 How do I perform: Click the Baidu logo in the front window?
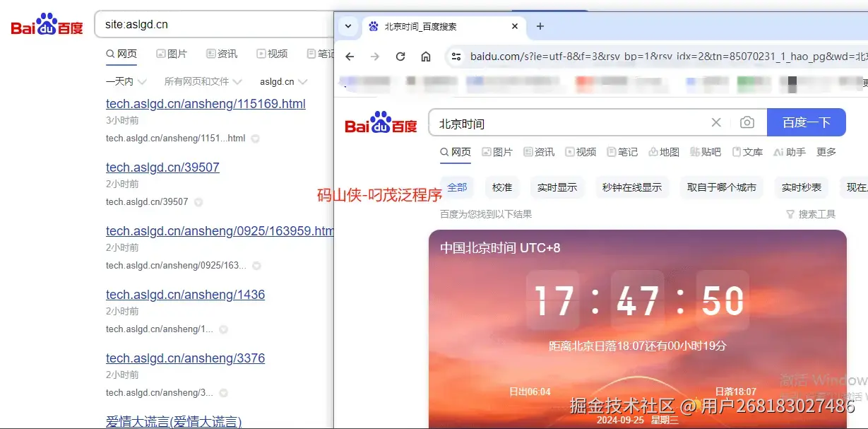pyautogui.click(x=381, y=123)
